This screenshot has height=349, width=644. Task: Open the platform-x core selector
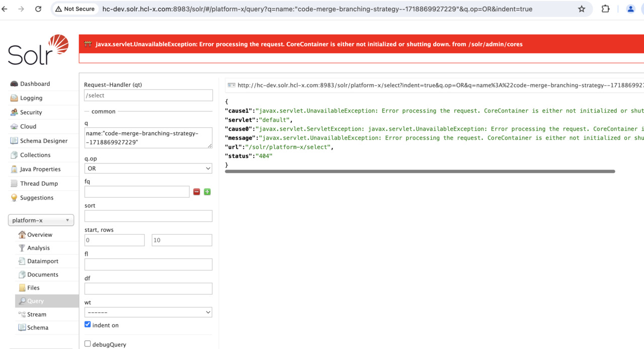pos(41,220)
